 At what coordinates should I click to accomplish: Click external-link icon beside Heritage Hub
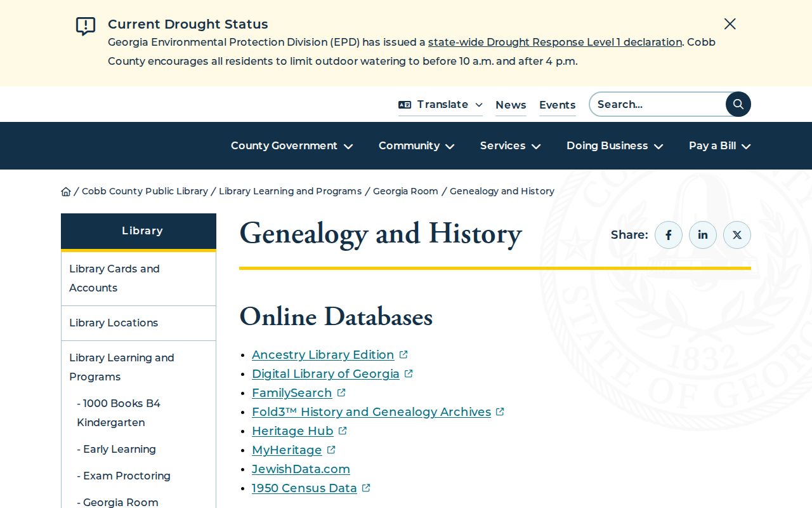point(343,431)
